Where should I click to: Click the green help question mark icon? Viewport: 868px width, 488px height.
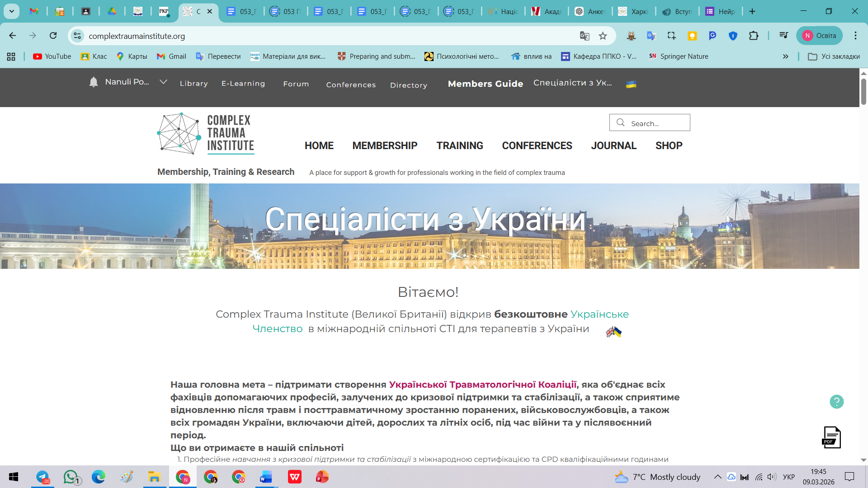point(836,402)
